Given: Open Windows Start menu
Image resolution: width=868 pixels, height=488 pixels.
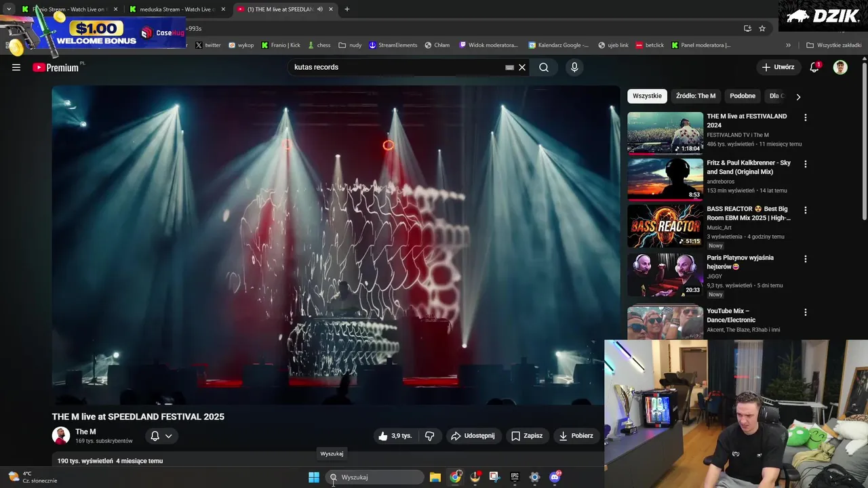Looking at the screenshot, I should tap(314, 477).
